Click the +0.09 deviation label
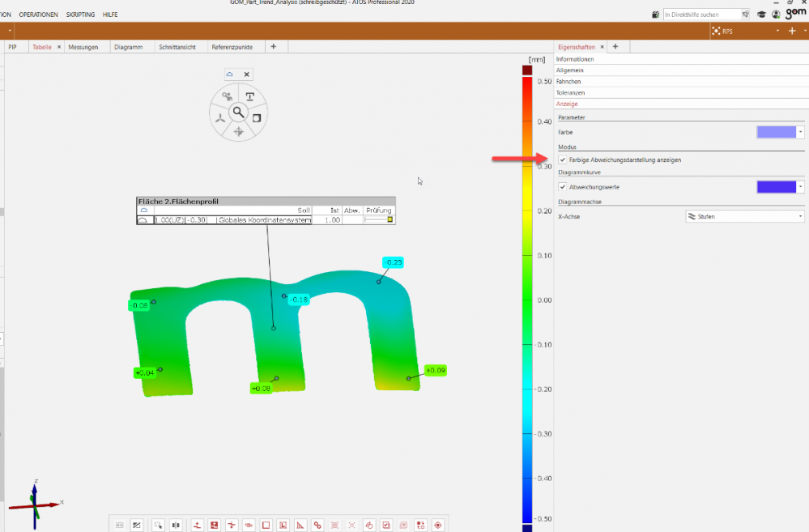This screenshot has height=532, width=809. click(436, 370)
